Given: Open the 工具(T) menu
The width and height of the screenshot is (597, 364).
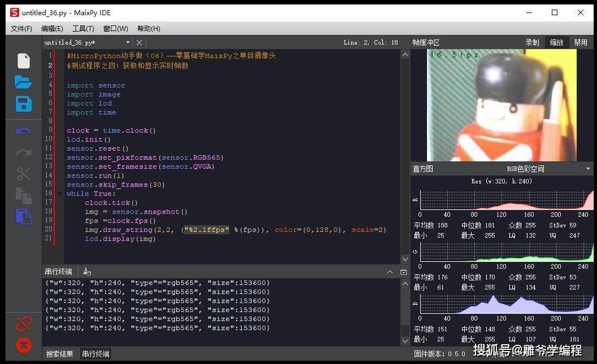Looking at the screenshot, I should (x=83, y=28).
